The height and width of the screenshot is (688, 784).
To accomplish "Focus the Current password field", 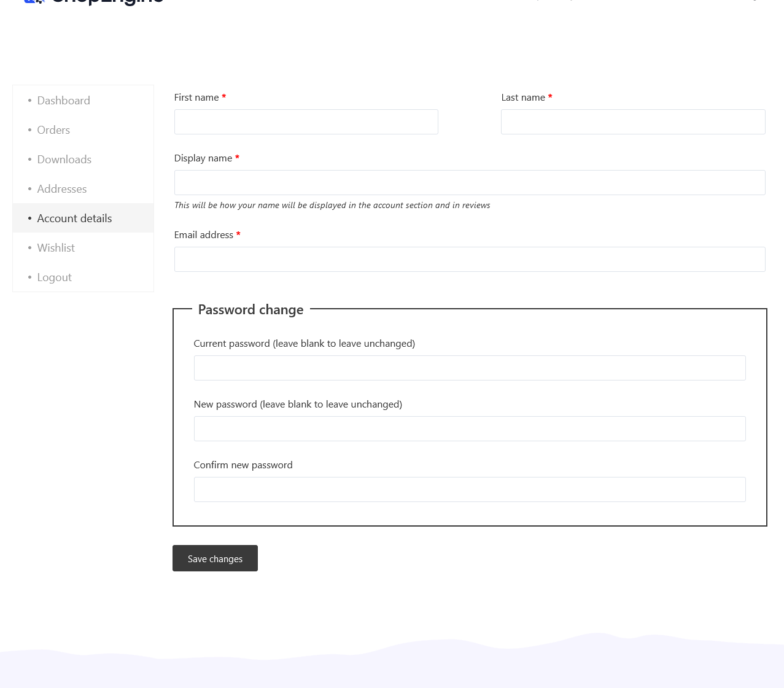I will point(470,368).
